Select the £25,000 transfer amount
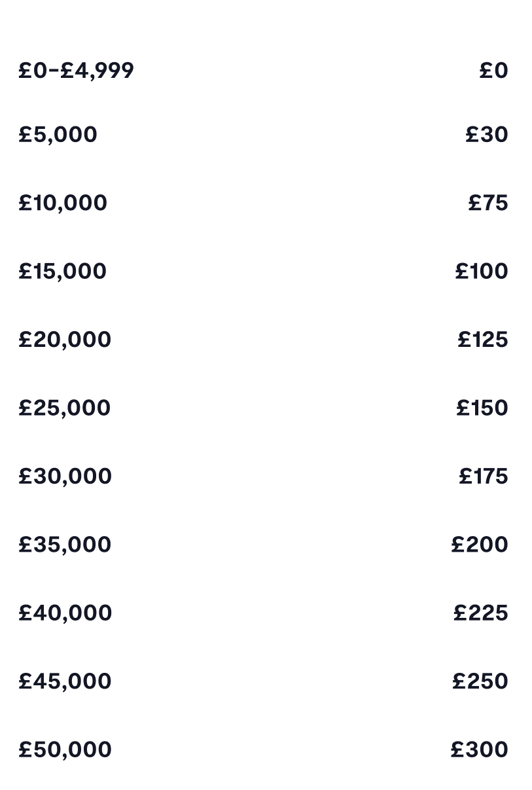532x790 pixels. click(65, 408)
